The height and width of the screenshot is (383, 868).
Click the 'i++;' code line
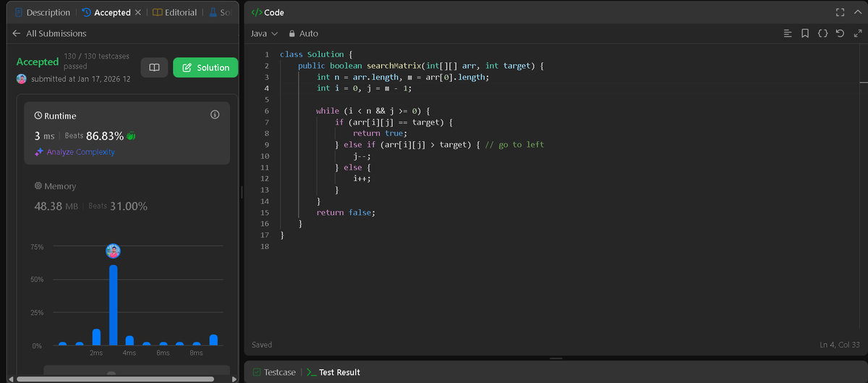(362, 179)
